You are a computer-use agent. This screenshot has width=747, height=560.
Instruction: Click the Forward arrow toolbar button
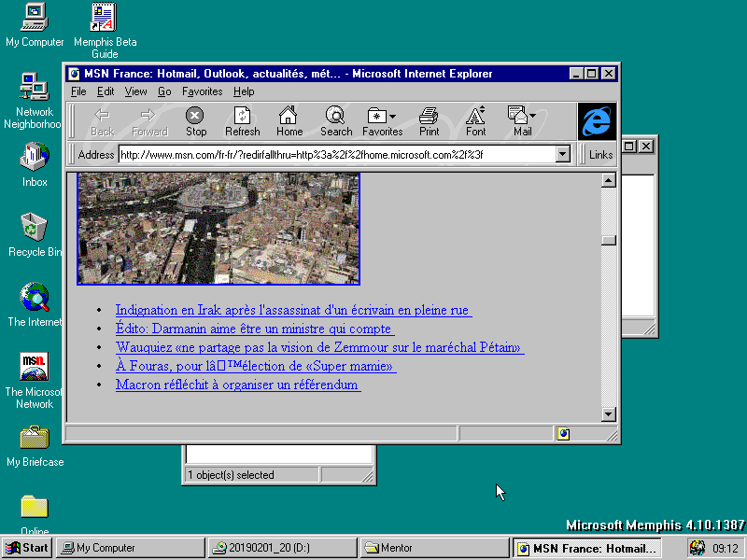pyautogui.click(x=149, y=121)
